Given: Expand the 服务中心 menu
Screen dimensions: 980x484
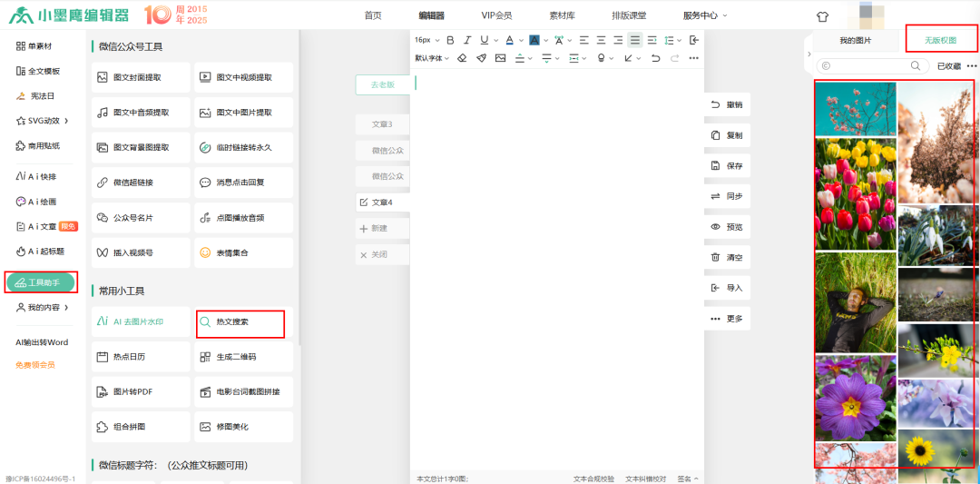Looking at the screenshot, I should click(705, 15).
